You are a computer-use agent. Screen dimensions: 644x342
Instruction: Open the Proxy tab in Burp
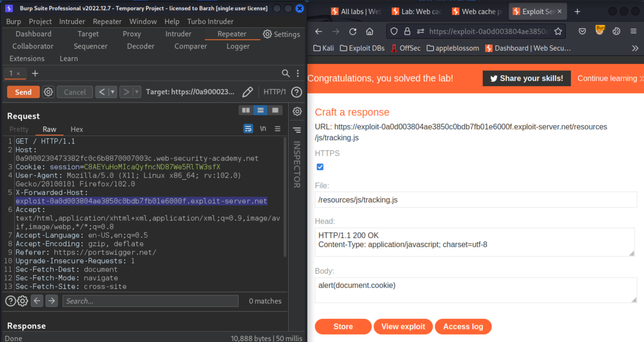[132, 34]
